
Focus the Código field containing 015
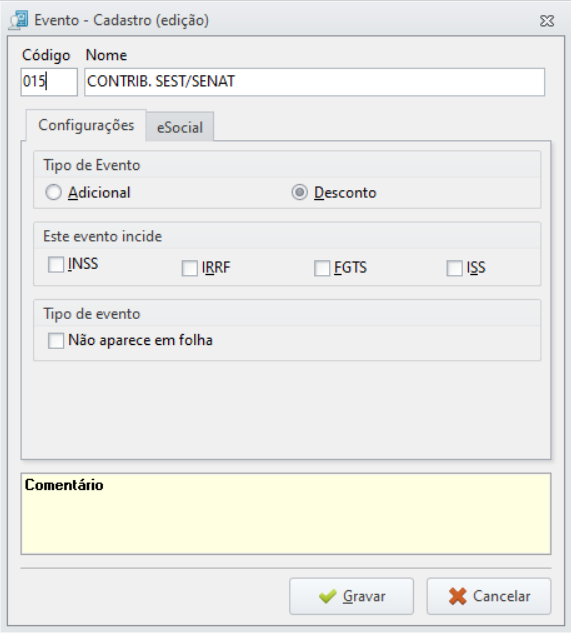point(49,82)
